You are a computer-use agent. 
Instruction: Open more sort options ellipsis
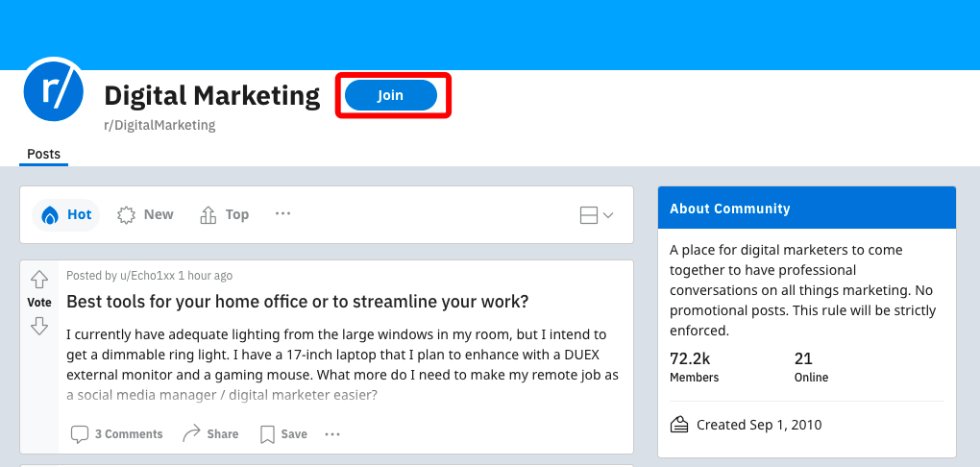(282, 214)
